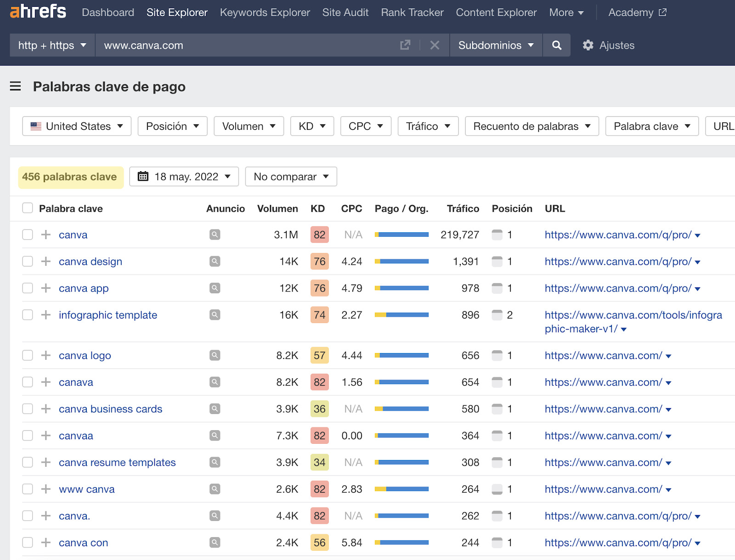The image size is (735, 560).
Task: Click the Ahrefs logo
Action: (38, 11)
